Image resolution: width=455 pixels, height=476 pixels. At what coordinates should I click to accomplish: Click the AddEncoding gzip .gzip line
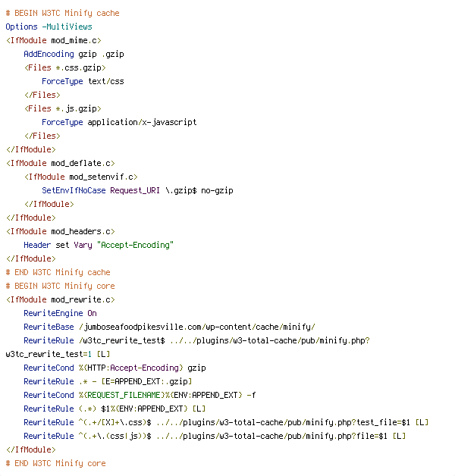(74, 54)
